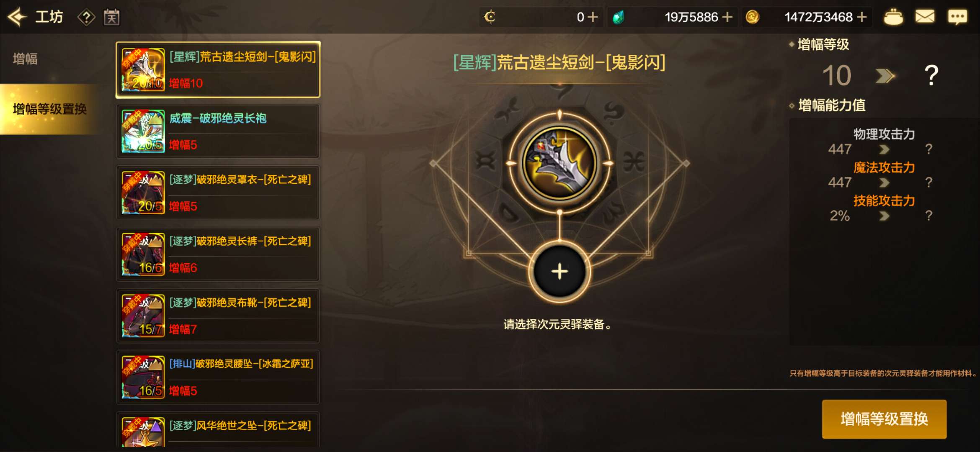Select the plus slot for material equipment

click(560, 272)
